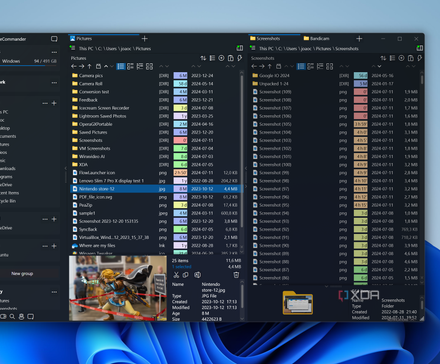Click the New group button in sidebar
This screenshot has height=364, width=440.
click(22, 274)
